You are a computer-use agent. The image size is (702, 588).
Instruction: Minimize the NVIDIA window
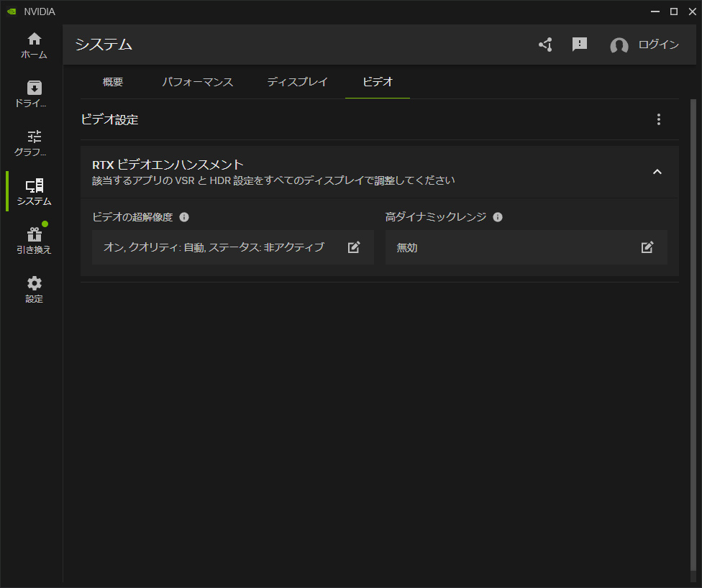pos(655,12)
